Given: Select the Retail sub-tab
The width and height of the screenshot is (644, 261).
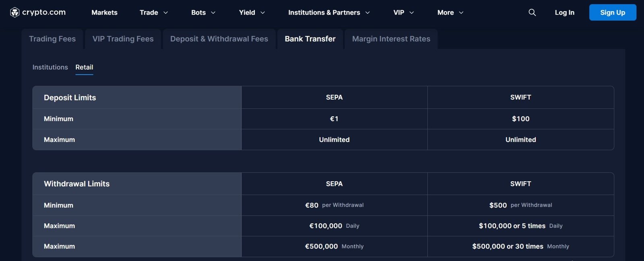Looking at the screenshot, I should point(84,67).
